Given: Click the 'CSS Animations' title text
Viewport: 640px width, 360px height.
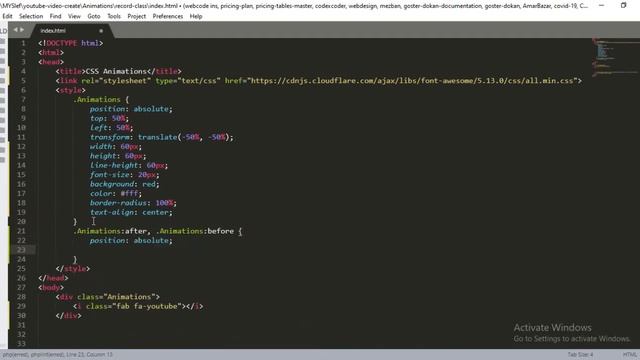Looking at the screenshot, I should tap(116, 71).
